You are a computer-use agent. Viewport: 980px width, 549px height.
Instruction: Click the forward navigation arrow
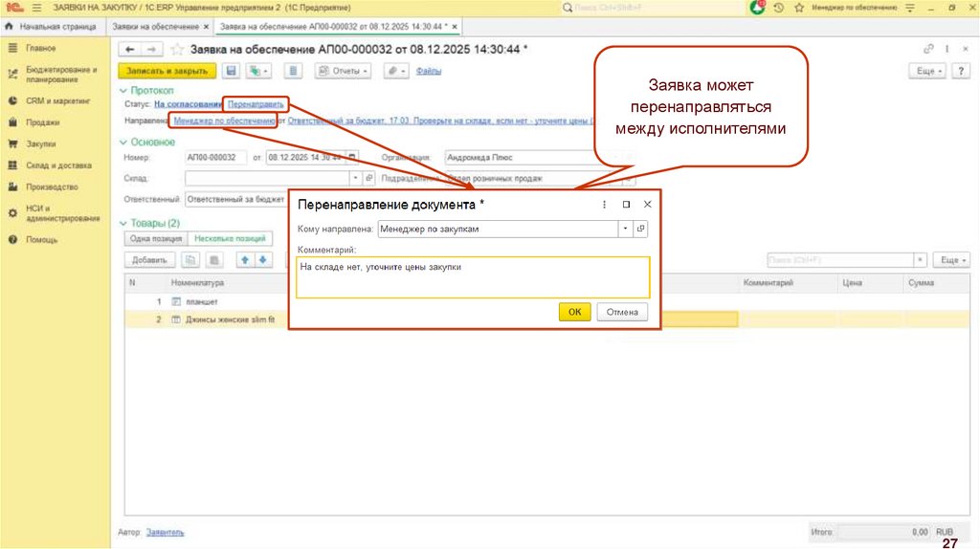pyautogui.click(x=151, y=50)
